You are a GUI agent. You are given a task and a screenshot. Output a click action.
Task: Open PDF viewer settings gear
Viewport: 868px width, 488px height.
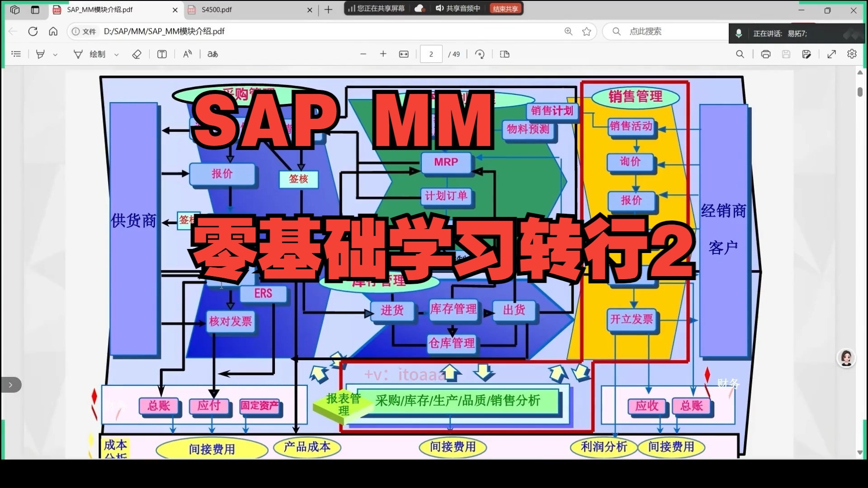(x=852, y=54)
